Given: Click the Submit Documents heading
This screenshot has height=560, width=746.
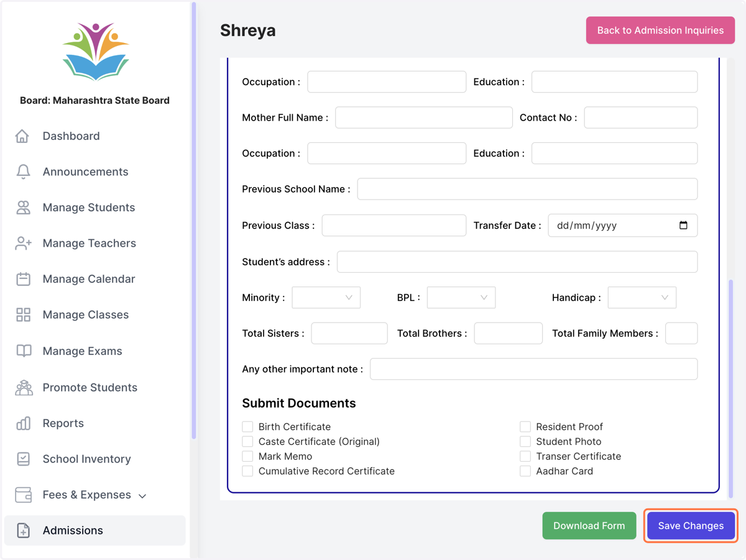Looking at the screenshot, I should pos(299,403).
